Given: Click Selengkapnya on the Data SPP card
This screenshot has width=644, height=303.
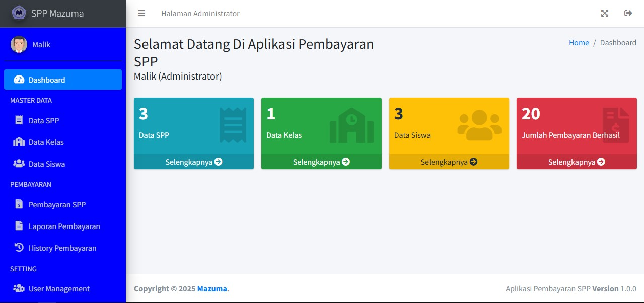Looking at the screenshot, I should click(x=193, y=162).
